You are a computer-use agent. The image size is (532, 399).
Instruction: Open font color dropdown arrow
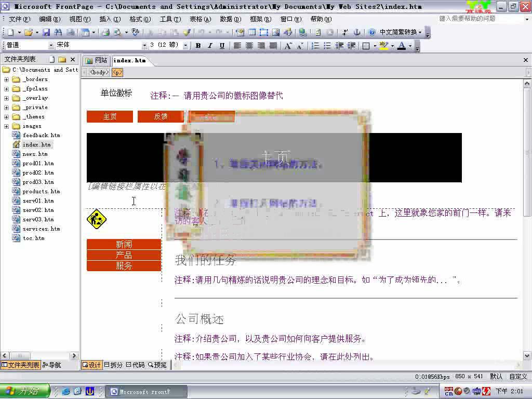tap(410, 46)
